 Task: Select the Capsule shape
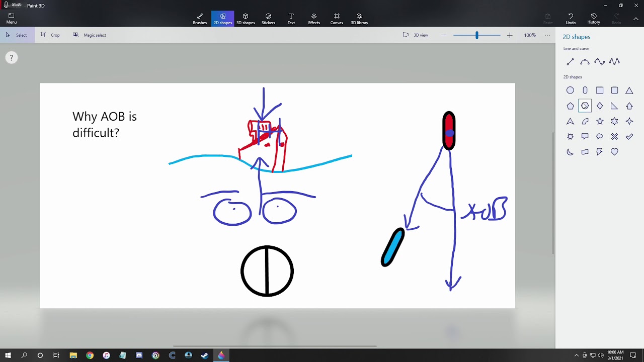[585, 90]
